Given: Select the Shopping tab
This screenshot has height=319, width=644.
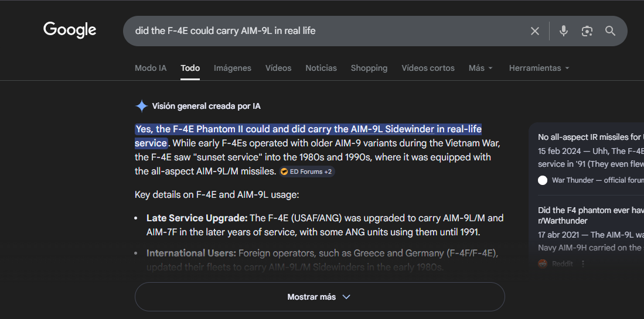Looking at the screenshot, I should point(369,68).
